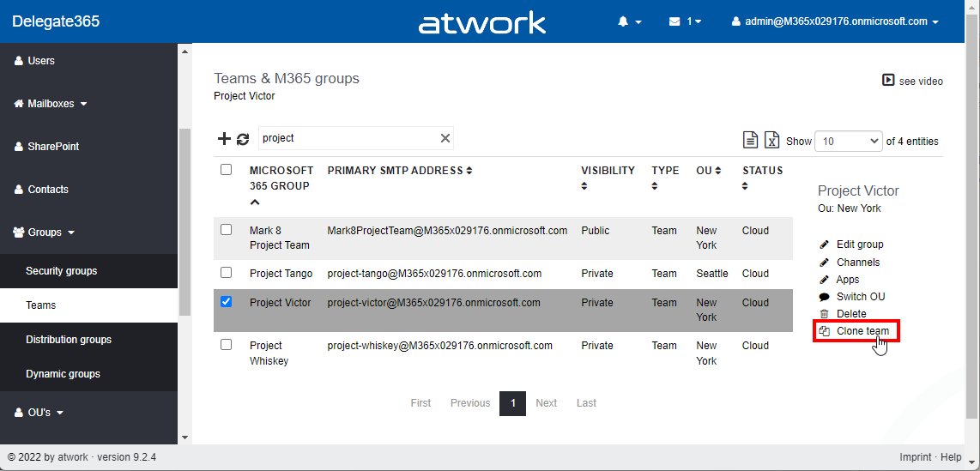Open the Show entries count dropdown

pyautogui.click(x=849, y=141)
